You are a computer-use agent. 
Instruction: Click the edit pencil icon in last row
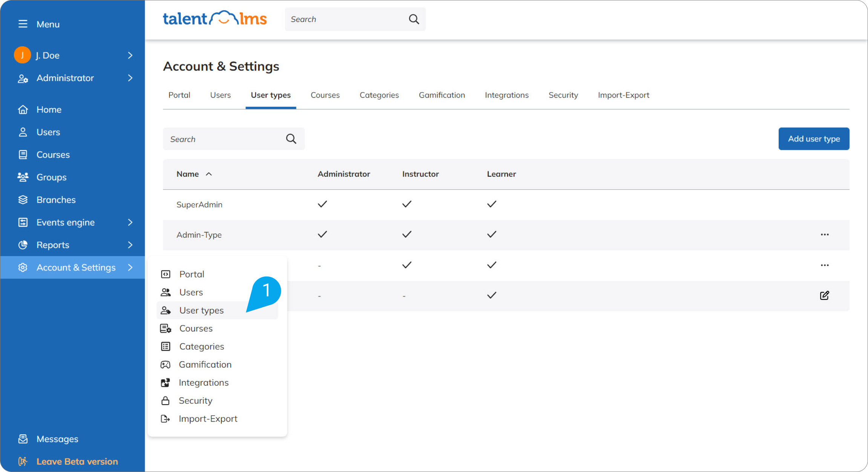tap(824, 295)
